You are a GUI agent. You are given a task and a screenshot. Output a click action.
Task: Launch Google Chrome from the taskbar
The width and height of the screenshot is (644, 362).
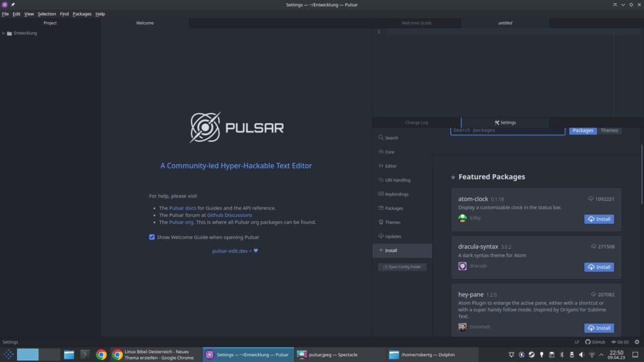pyautogui.click(x=101, y=354)
